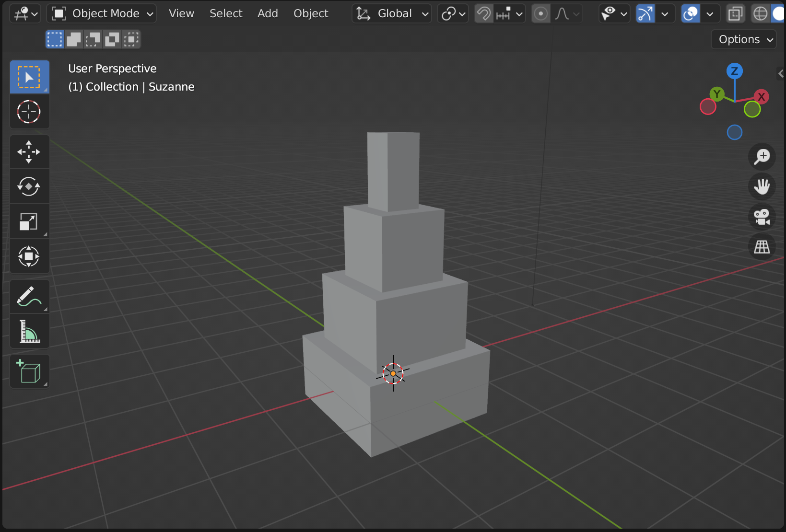Viewport: 786px width, 532px height.
Task: Toggle show gizmo button
Action: point(645,14)
